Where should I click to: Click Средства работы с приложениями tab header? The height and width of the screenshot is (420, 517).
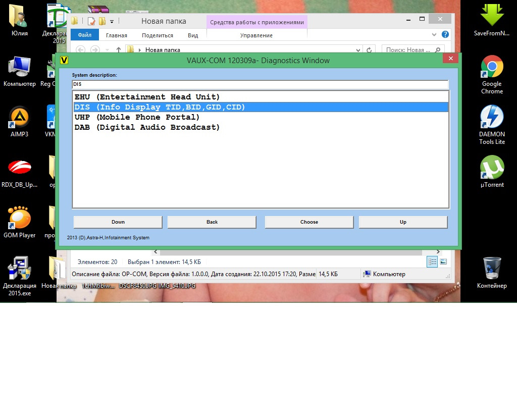point(257,22)
